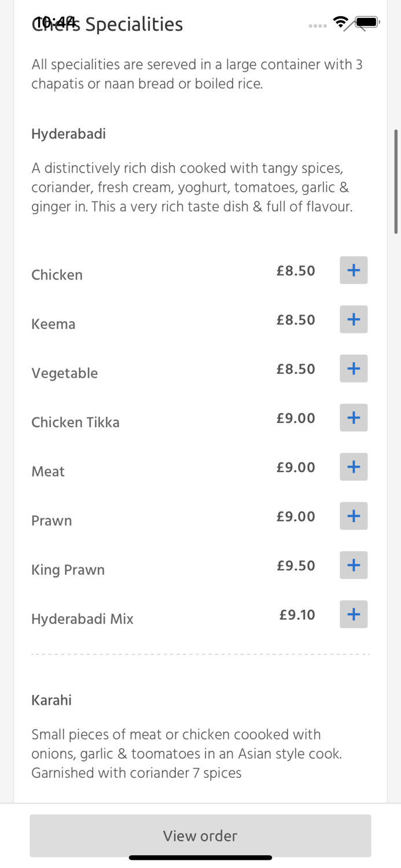Select the Hyderabadi section title

pyautogui.click(x=68, y=134)
